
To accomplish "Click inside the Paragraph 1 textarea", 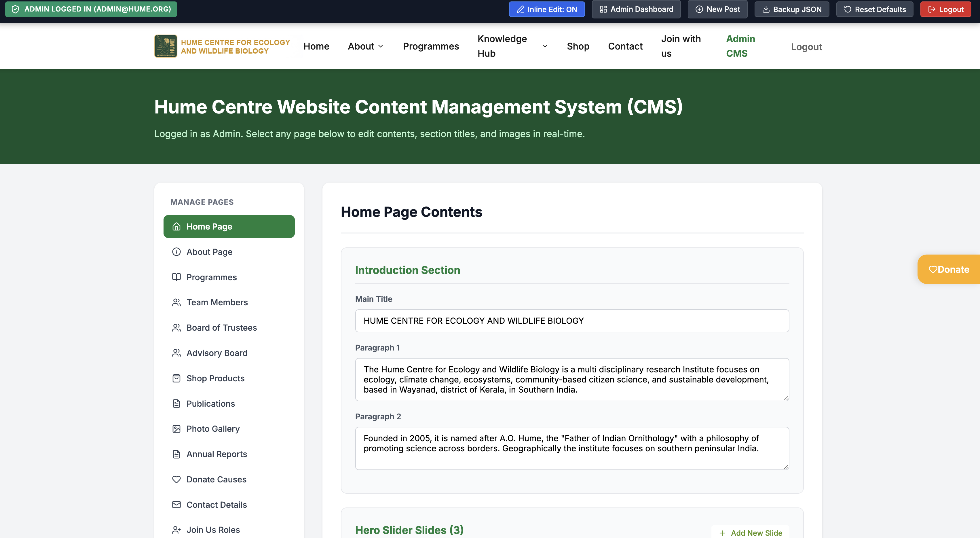I will [x=572, y=379].
